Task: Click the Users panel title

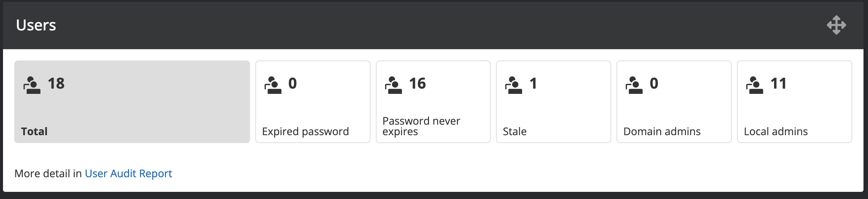Action: point(36,25)
